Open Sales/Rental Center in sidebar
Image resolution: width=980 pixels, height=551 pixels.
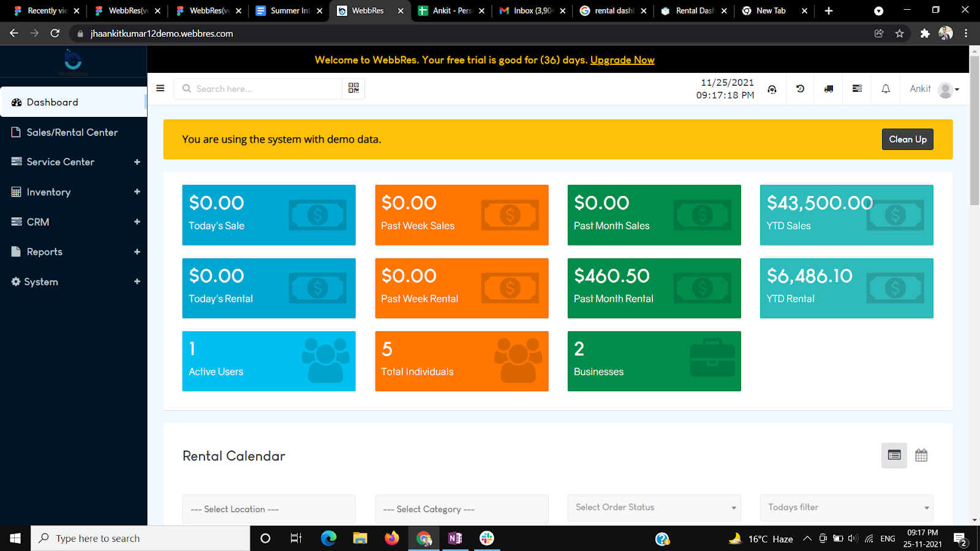click(73, 132)
